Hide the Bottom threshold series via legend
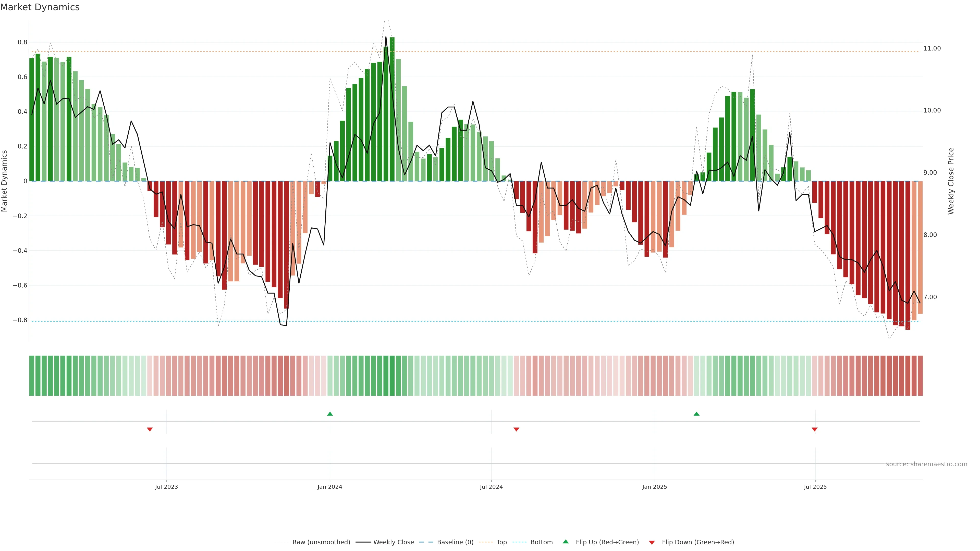 pos(541,542)
